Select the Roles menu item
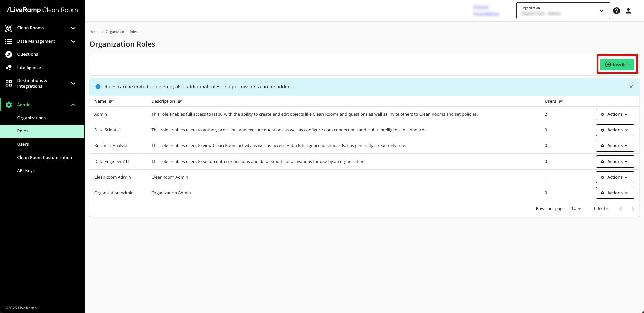The image size is (644, 313). pos(42,131)
